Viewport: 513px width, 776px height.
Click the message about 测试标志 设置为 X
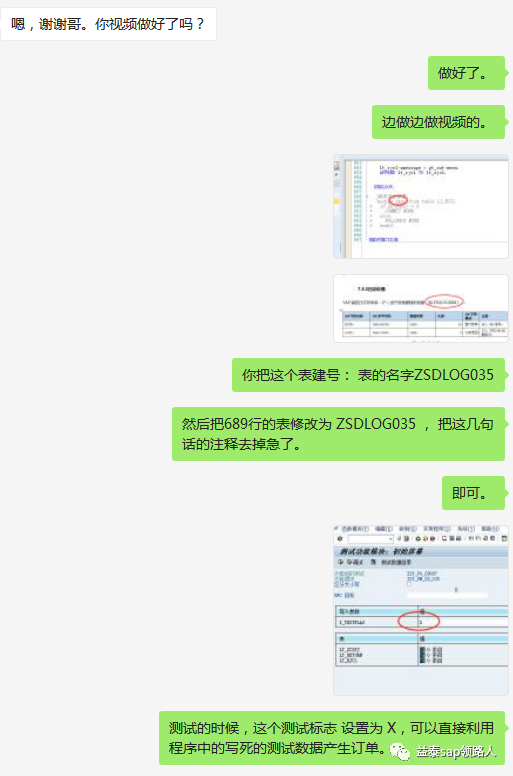tap(332, 738)
